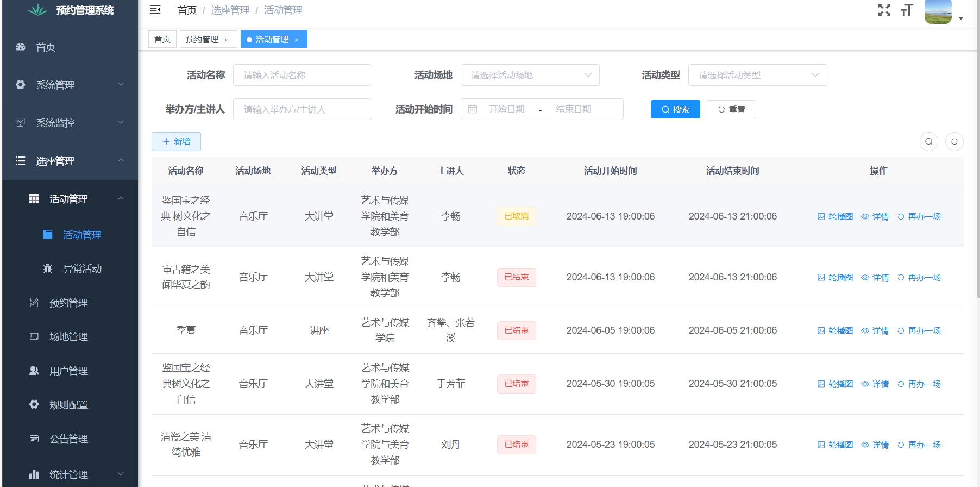
Task: View 详情 of 审古籍之美 闻华夏之韵
Action: [875, 277]
